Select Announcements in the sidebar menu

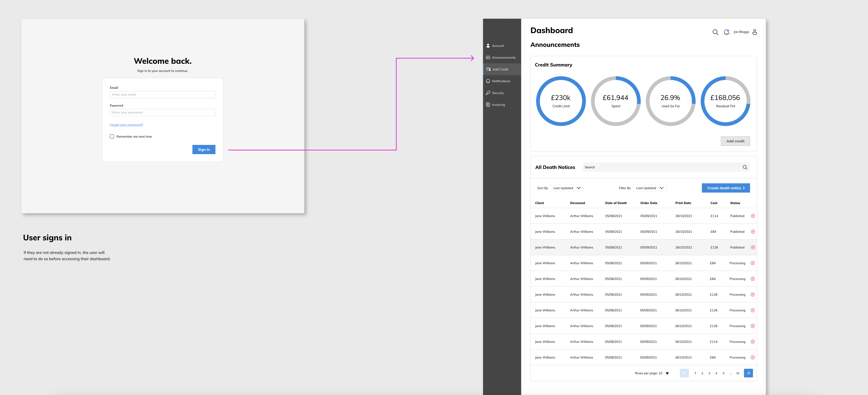pyautogui.click(x=503, y=58)
